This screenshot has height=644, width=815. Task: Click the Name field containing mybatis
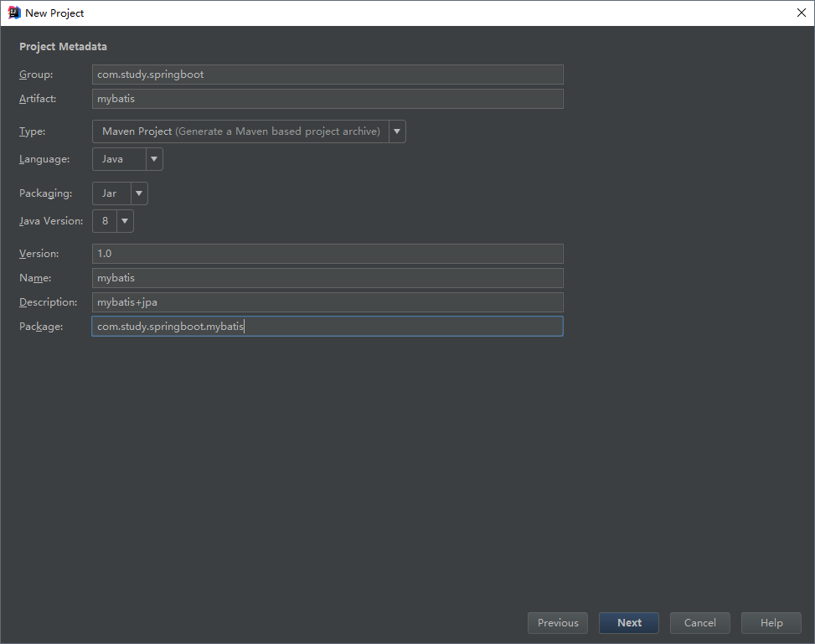(x=328, y=278)
